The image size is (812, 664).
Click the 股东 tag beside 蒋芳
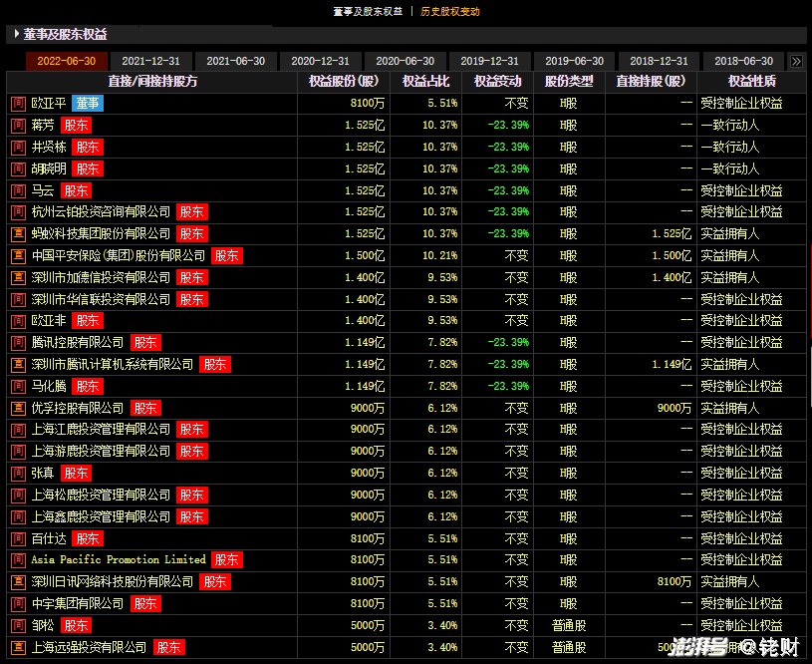(76, 126)
